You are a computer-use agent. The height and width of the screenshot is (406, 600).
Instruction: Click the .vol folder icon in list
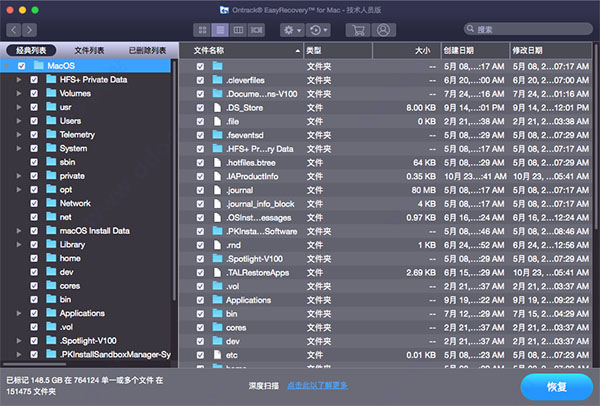217,286
